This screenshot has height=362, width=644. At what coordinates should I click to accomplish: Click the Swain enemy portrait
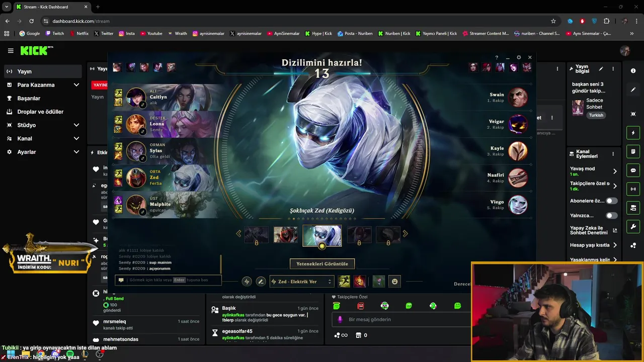pyautogui.click(x=517, y=97)
